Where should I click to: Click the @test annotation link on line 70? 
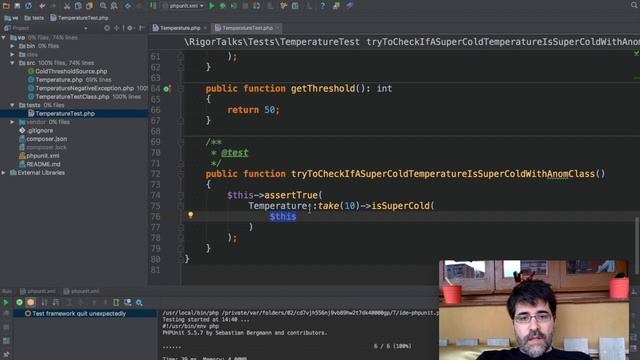pyautogui.click(x=235, y=153)
